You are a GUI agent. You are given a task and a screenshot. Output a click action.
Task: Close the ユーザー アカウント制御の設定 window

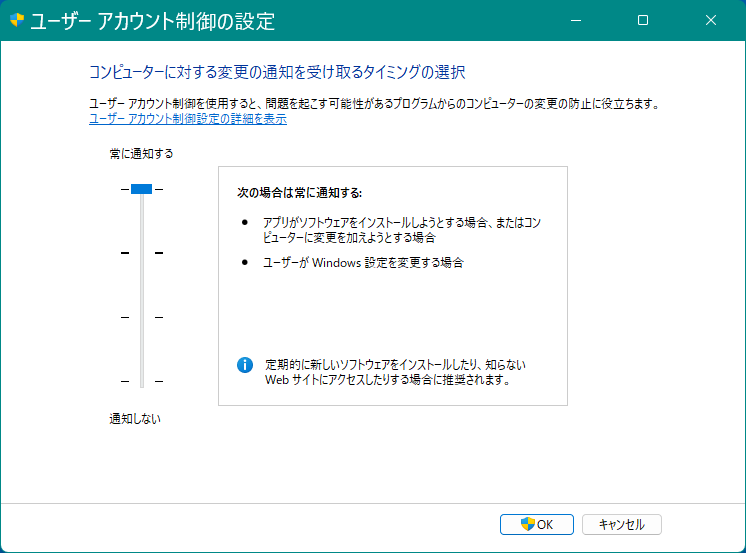[711, 20]
